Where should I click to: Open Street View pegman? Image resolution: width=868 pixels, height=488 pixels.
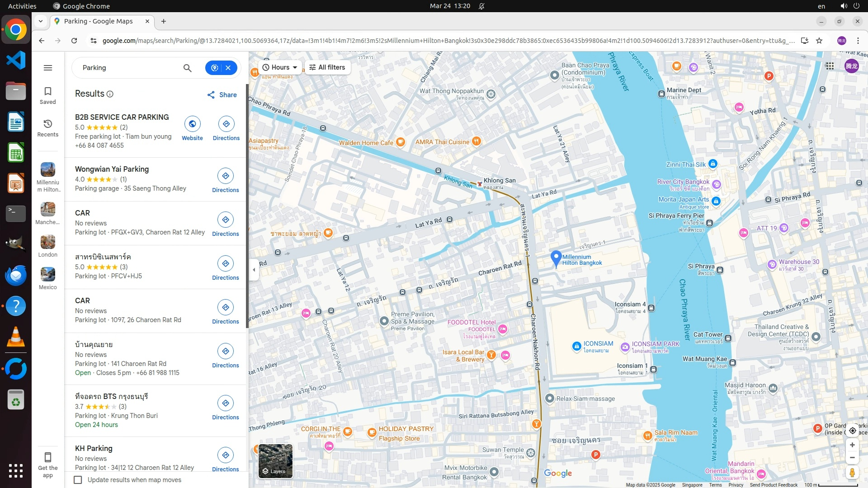tap(852, 473)
